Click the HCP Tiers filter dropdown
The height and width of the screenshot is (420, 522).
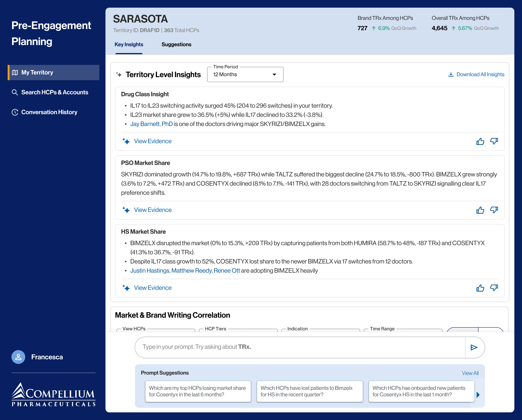(238, 330)
